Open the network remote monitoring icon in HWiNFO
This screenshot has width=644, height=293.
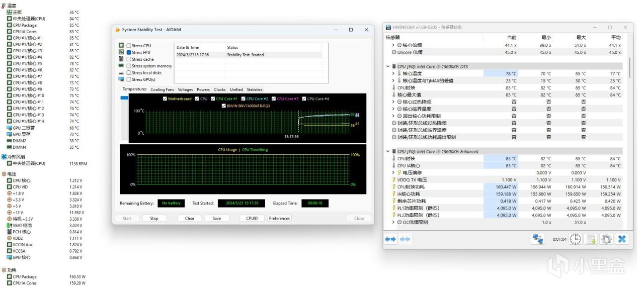[x=538, y=239]
